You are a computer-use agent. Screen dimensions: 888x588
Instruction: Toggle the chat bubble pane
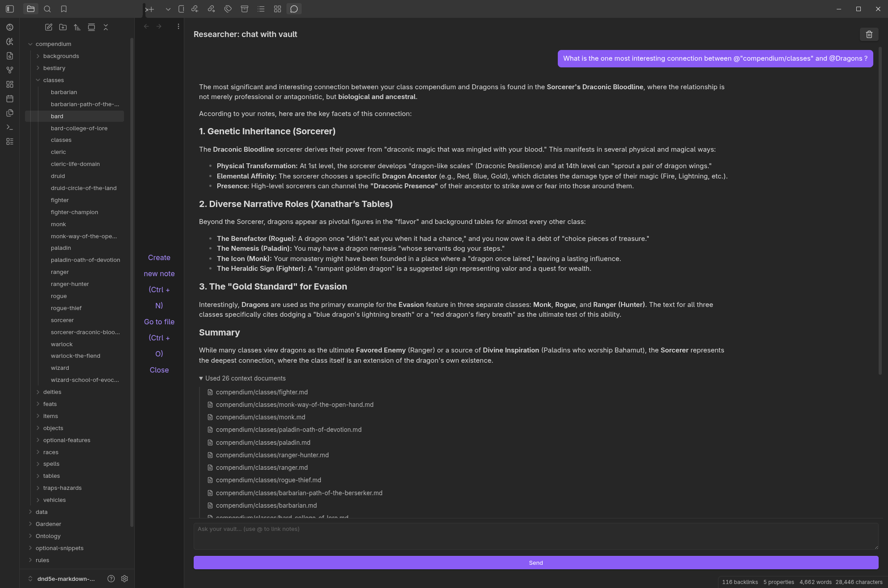(x=293, y=9)
